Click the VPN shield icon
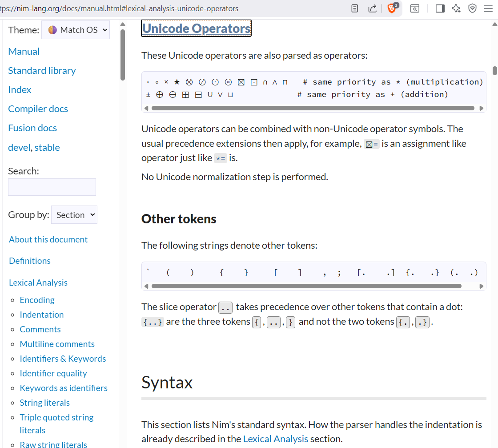 tap(472, 8)
